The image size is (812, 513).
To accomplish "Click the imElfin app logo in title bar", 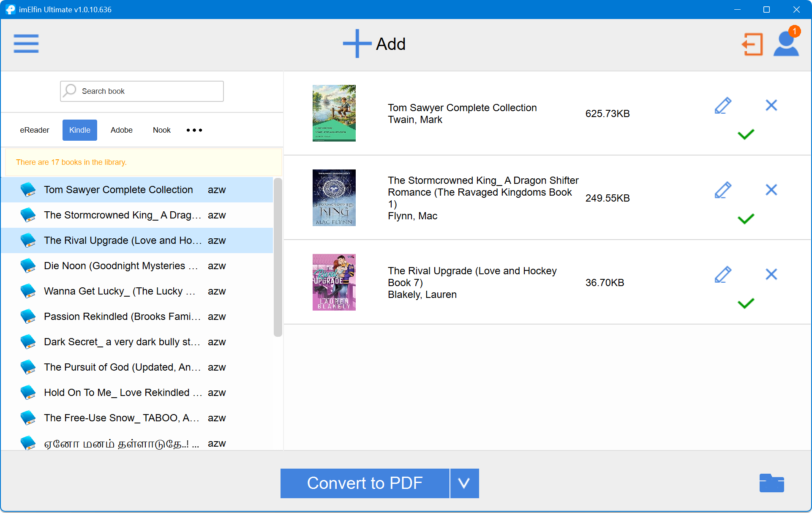I will tap(10, 9).
